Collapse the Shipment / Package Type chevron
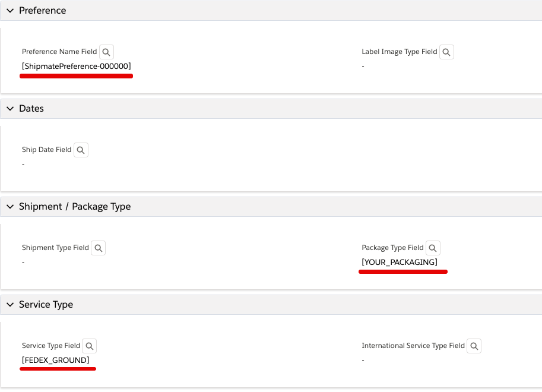Viewport: 542px width, 392px height. (10, 207)
